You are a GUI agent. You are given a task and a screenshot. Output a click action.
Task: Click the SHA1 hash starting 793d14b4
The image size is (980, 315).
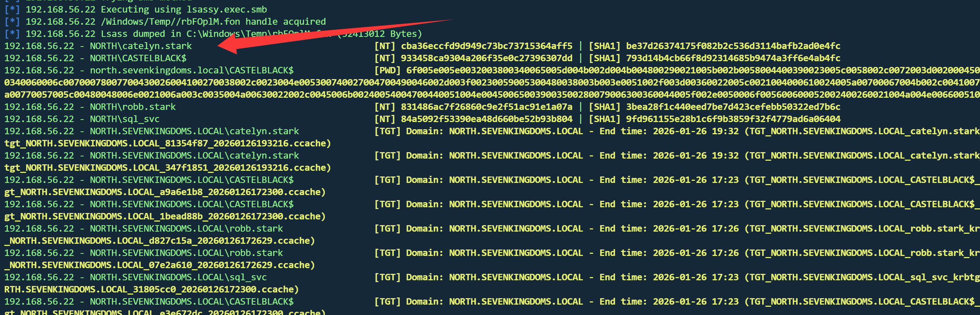point(733,58)
